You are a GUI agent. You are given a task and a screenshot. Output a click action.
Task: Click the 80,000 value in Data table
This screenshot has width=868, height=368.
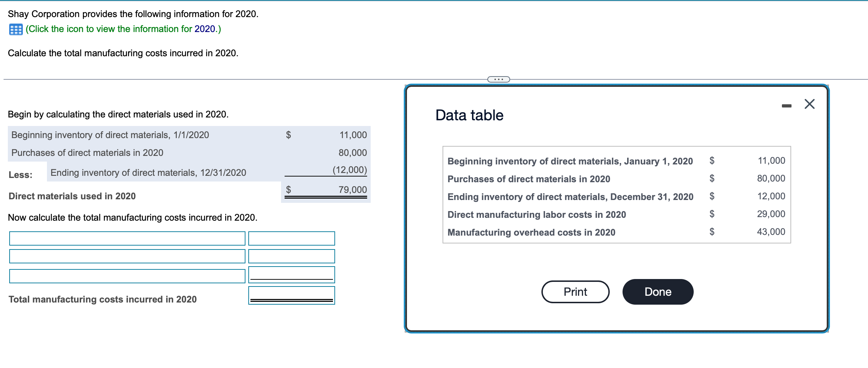[771, 178]
